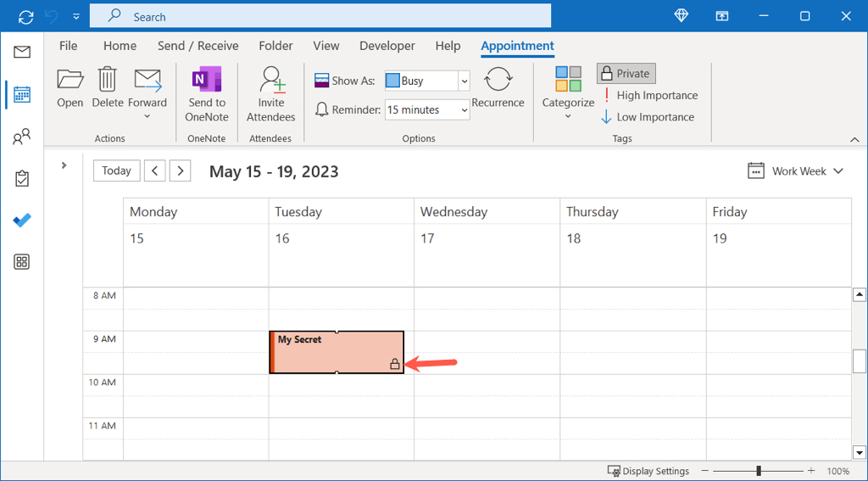The image size is (868, 481).
Task: Switch to the Home tab
Action: 120,46
